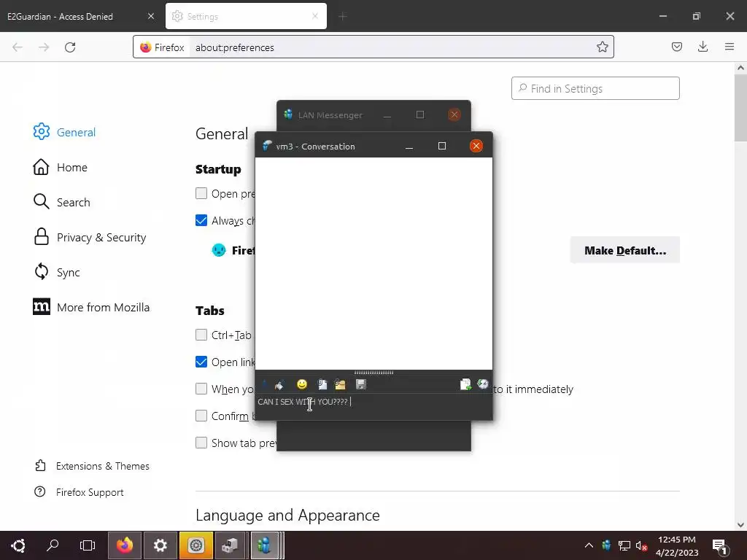Click the Make Default... button

pos(625,250)
